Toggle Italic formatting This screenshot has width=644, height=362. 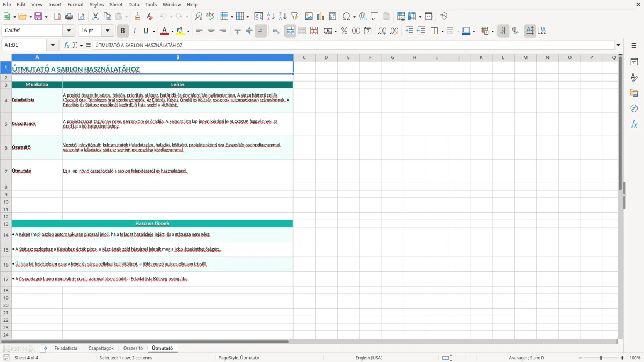pyautogui.click(x=135, y=31)
